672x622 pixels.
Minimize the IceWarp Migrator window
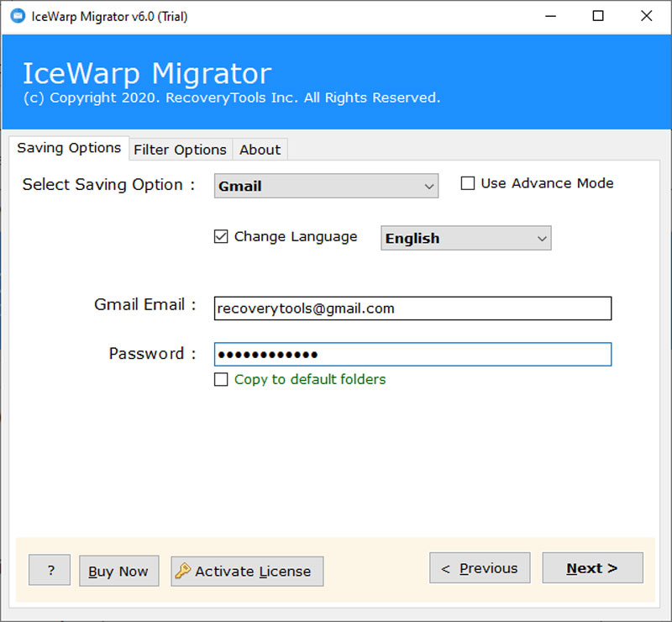coord(550,16)
